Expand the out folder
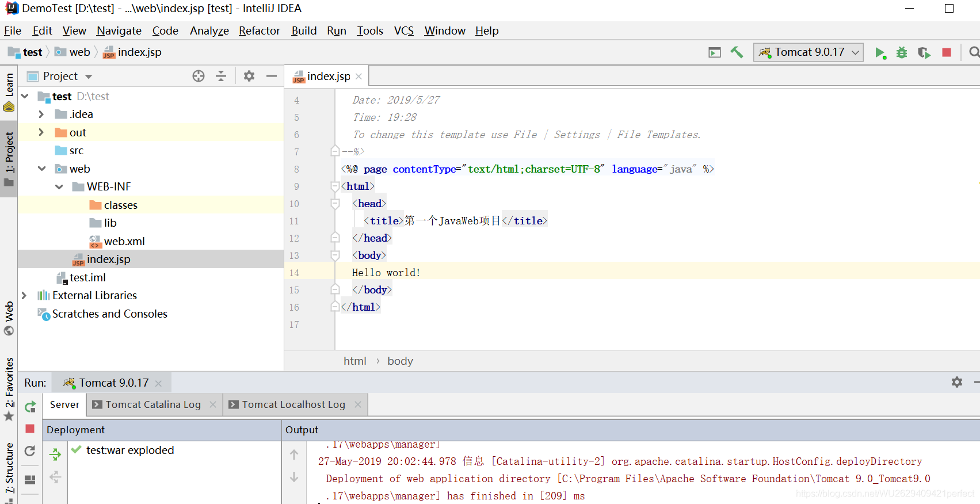 click(x=41, y=132)
